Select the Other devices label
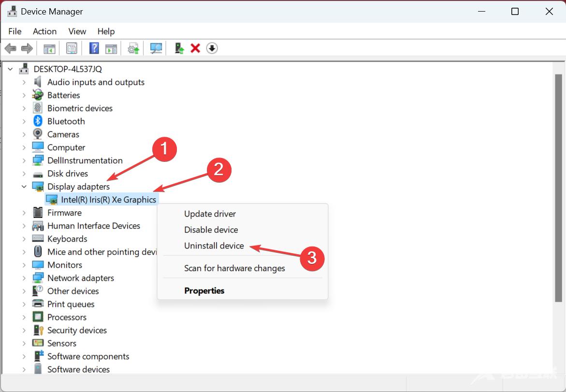 click(73, 291)
